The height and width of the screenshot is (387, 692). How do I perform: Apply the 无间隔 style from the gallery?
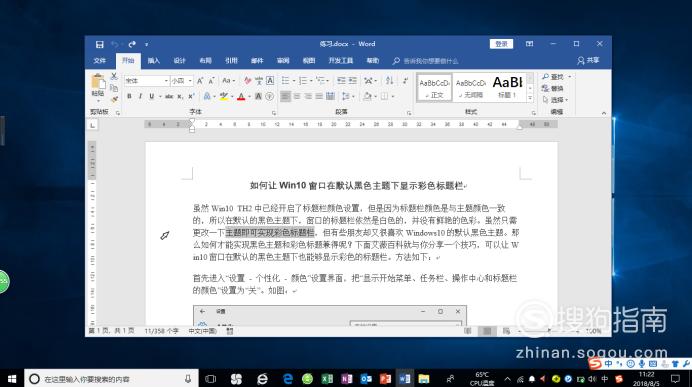[471, 87]
